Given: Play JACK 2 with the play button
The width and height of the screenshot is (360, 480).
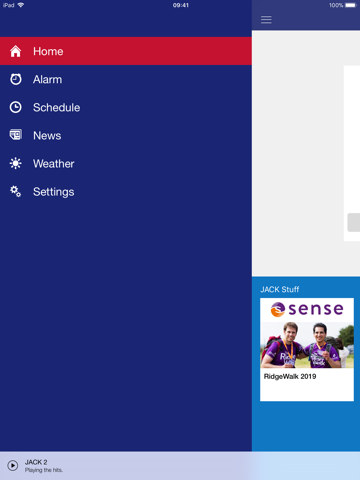Looking at the screenshot, I should click(x=13, y=465).
